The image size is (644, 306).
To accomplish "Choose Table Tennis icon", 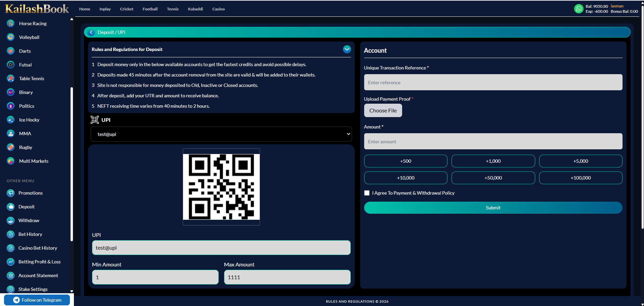I will tap(11, 79).
